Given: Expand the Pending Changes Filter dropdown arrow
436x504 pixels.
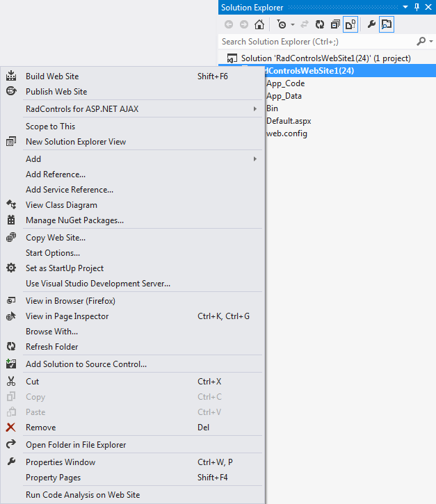Looking at the screenshot, I should (x=293, y=24).
